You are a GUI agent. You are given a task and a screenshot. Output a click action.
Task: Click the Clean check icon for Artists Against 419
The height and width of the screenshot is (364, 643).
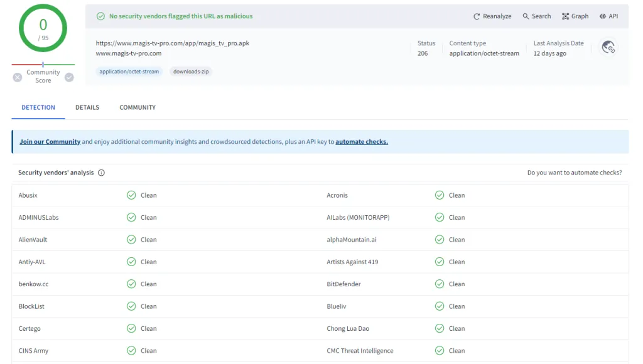(440, 262)
